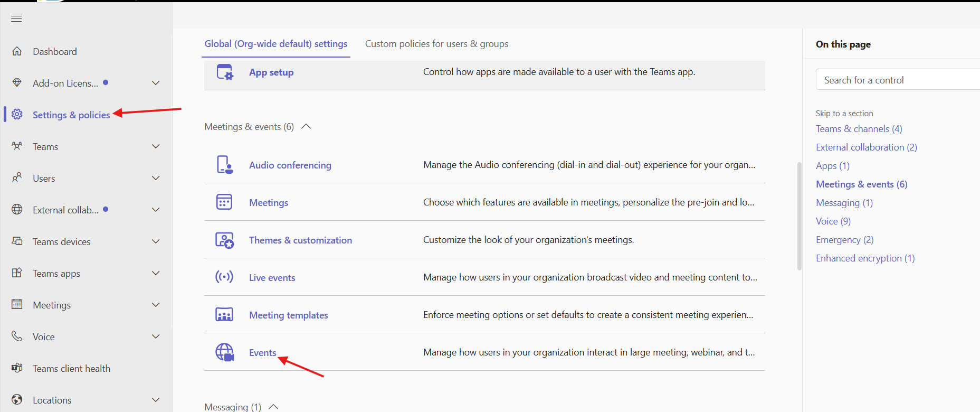This screenshot has width=980, height=412.
Task: Skip to Voice (9) section
Action: (833, 221)
